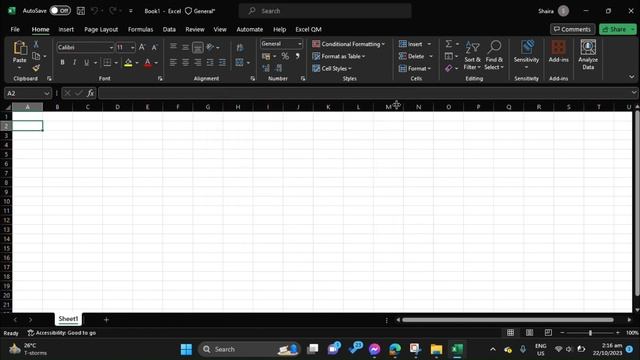Viewport: 640px width, 360px height.
Task: Open the Sensitivity label tool
Action: [x=527, y=55]
